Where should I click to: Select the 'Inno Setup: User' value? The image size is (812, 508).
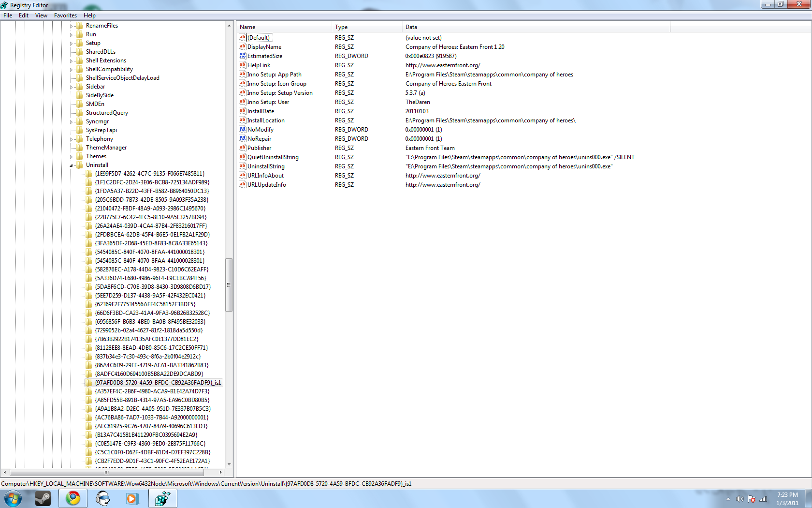pyautogui.click(x=268, y=102)
